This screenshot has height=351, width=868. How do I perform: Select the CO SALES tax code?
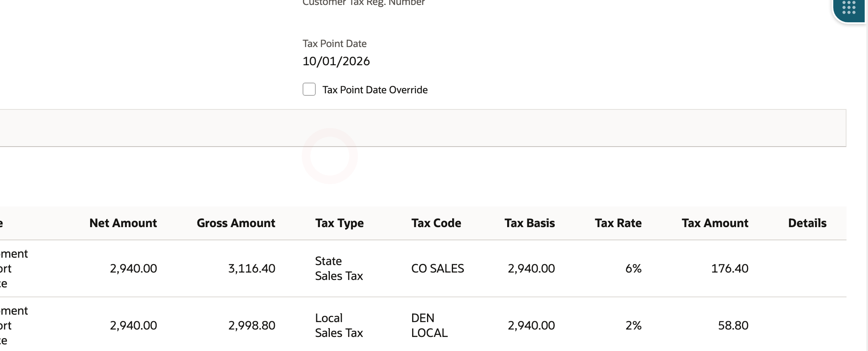tap(437, 268)
